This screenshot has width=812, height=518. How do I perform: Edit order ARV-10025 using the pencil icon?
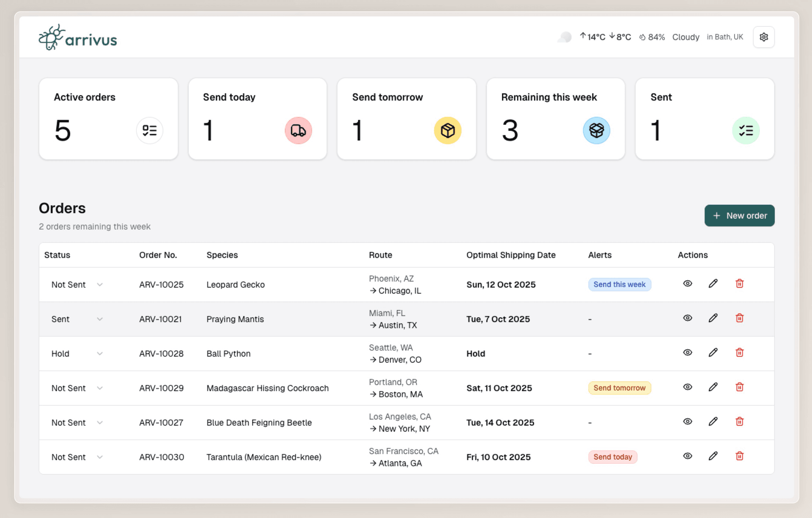[x=713, y=284]
